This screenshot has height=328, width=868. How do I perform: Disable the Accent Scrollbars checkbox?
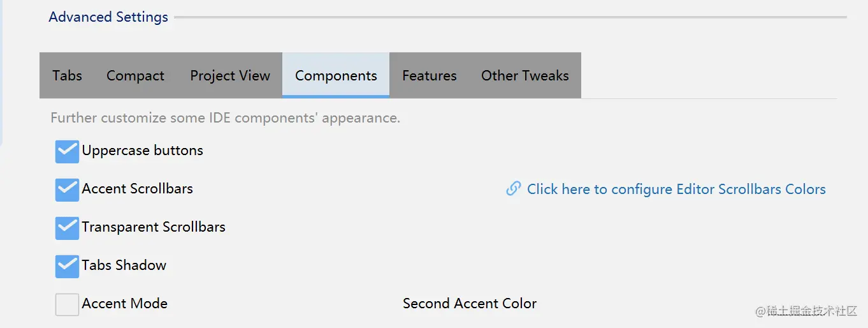pyautogui.click(x=67, y=190)
